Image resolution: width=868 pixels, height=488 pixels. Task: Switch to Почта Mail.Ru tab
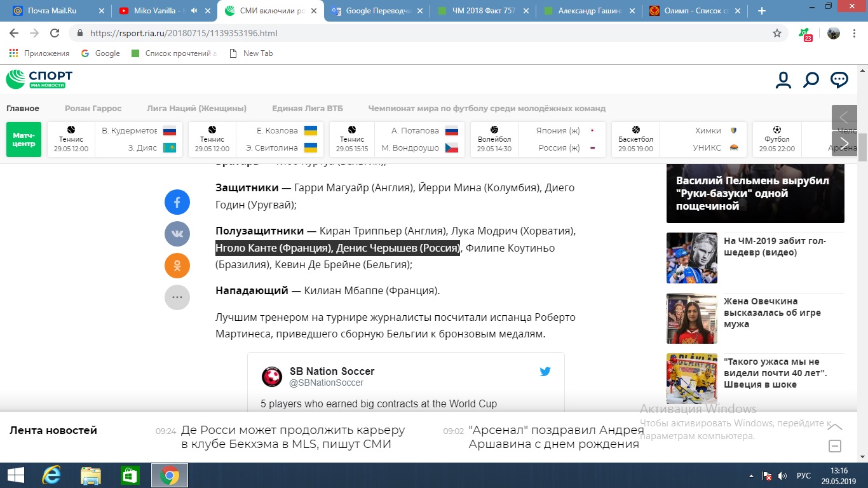point(57,11)
